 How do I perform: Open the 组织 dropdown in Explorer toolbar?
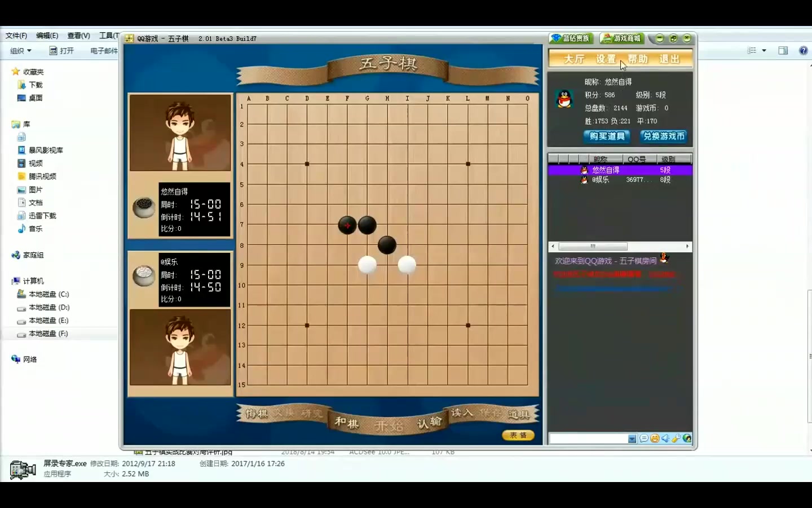(21, 51)
